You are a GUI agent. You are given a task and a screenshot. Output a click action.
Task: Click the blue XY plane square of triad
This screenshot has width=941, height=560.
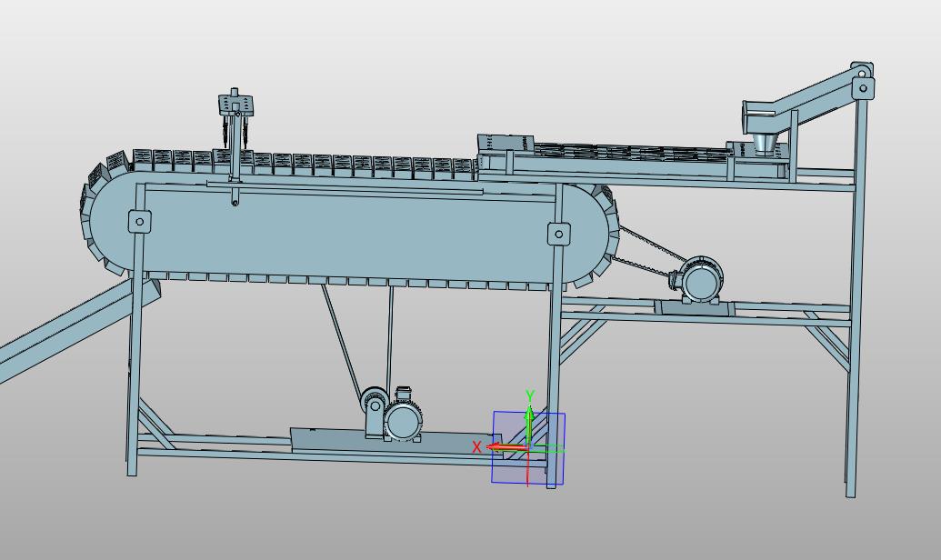pos(528,448)
